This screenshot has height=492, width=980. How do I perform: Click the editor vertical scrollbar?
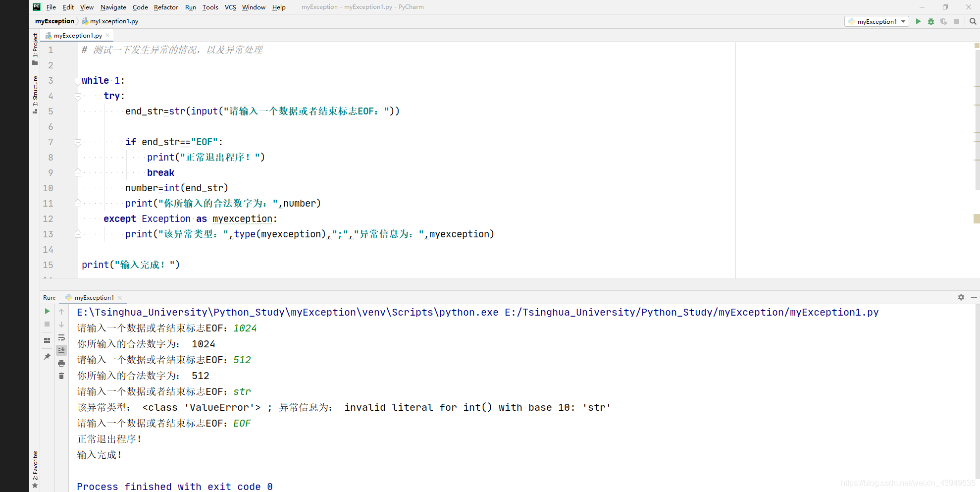click(x=978, y=119)
